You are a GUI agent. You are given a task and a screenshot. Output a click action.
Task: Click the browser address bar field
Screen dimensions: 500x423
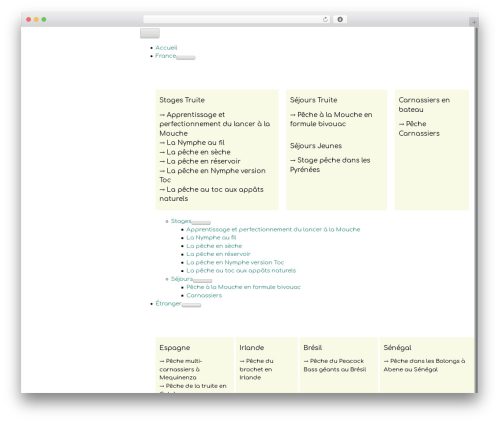pyautogui.click(x=236, y=20)
